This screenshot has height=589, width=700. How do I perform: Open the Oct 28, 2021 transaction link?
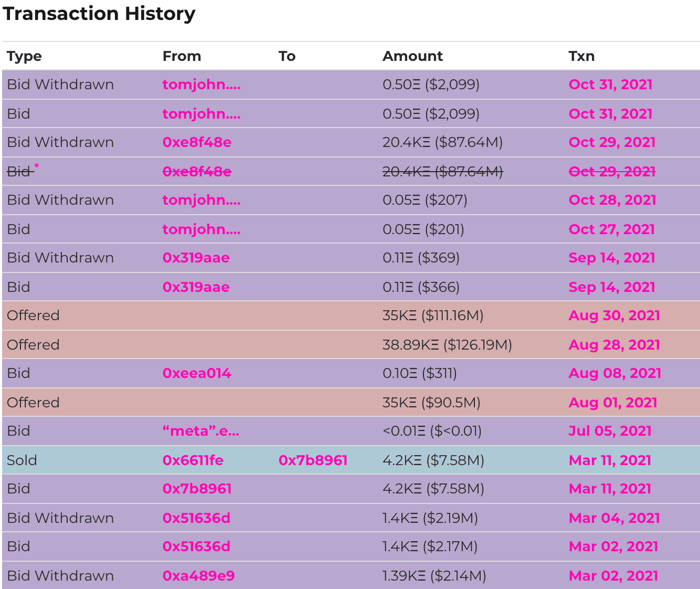coord(612,200)
